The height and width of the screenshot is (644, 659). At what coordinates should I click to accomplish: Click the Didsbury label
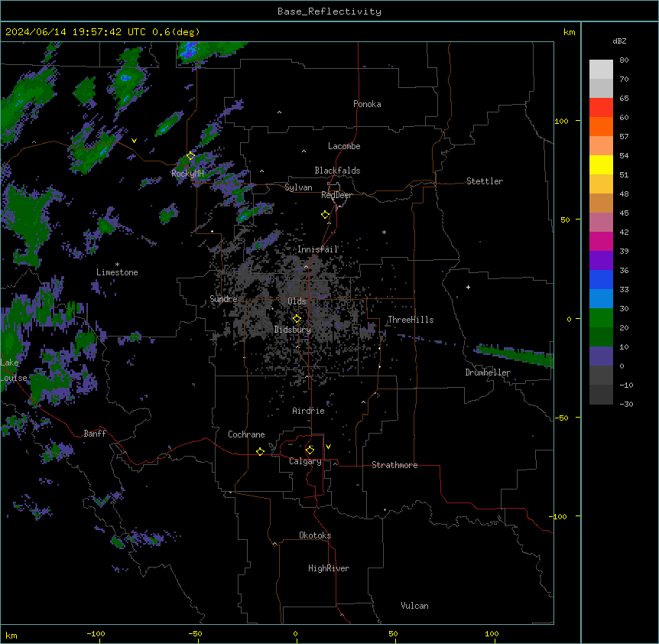point(293,330)
